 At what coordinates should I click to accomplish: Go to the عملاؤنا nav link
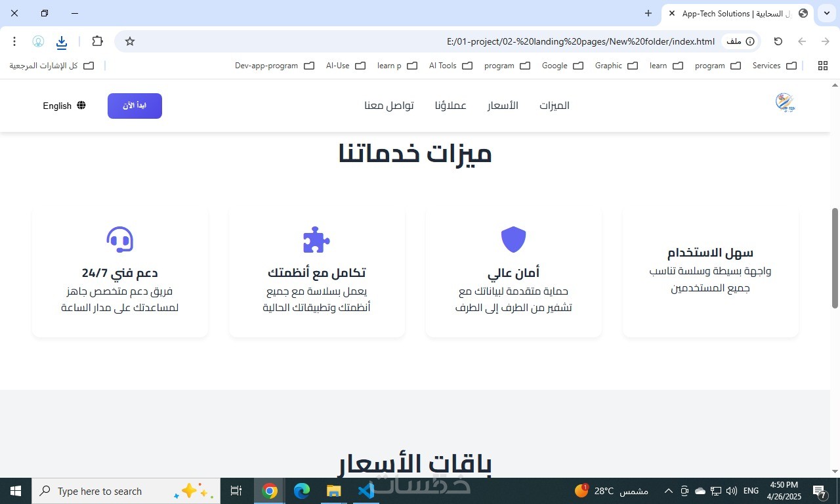(x=450, y=106)
